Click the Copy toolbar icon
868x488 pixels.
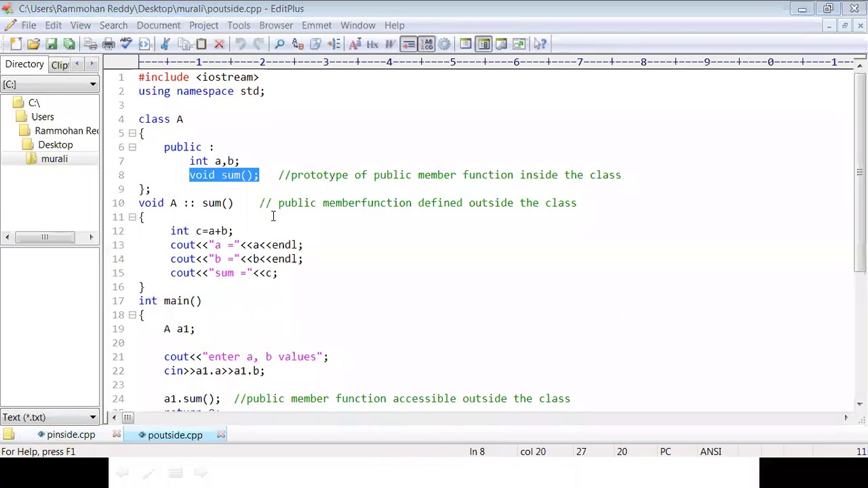[183, 44]
